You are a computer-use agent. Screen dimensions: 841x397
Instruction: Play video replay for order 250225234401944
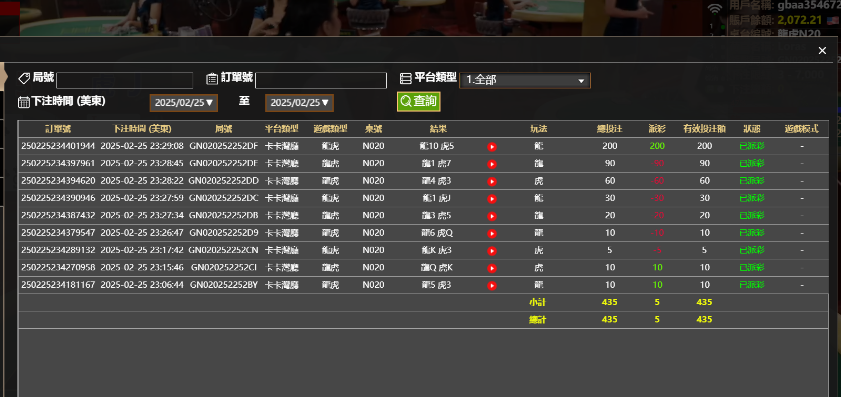point(492,146)
